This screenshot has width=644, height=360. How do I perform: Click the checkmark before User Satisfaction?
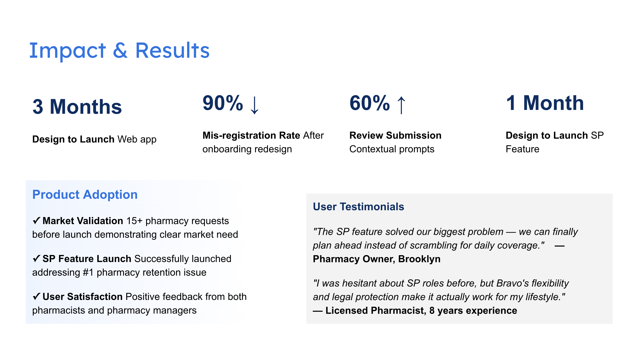[36, 296]
